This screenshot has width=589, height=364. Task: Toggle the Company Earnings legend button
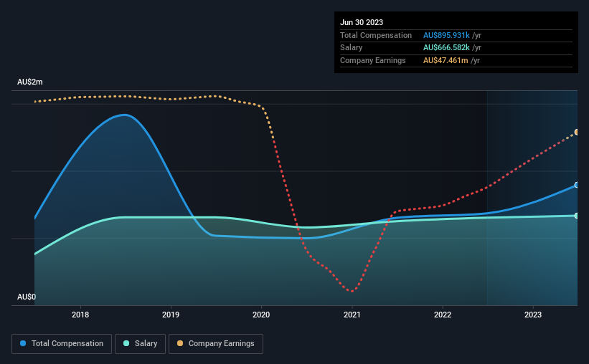coord(216,344)
